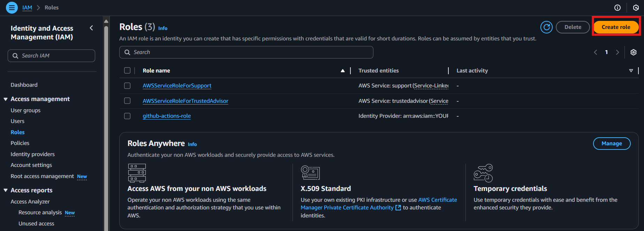644x231 pixels.
Task: Open User groups in the sidebar
Action: tap(25, 110)
